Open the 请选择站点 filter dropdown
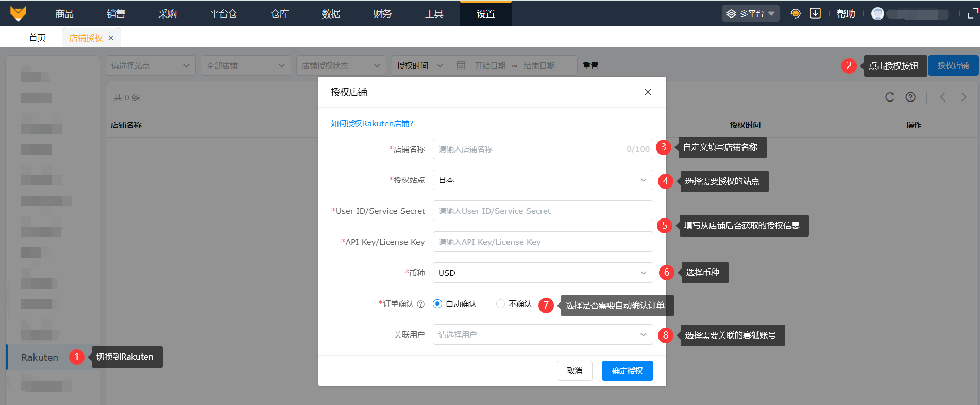The width and height of the screenshot is (980, 405). (150, 65)
